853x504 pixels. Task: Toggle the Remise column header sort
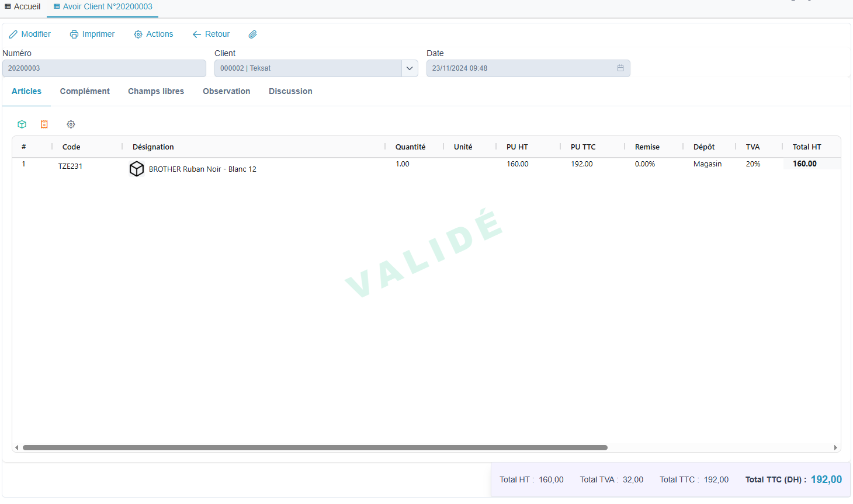[647, 147]
